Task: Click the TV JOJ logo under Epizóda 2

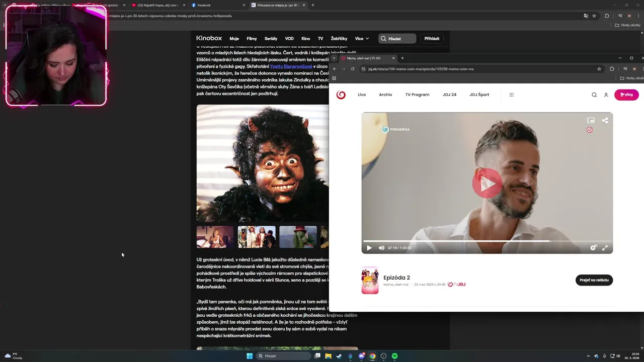Action: [x=456, y=285]
